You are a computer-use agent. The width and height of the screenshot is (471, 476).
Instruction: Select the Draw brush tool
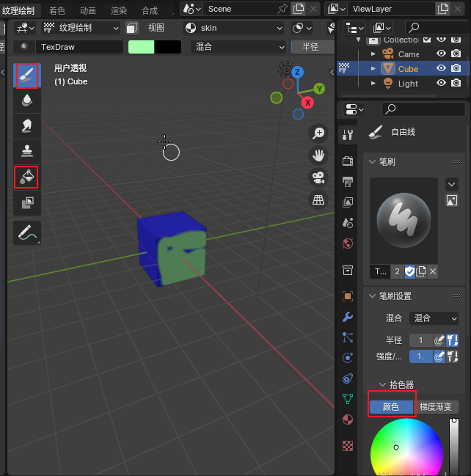(26, 76)
